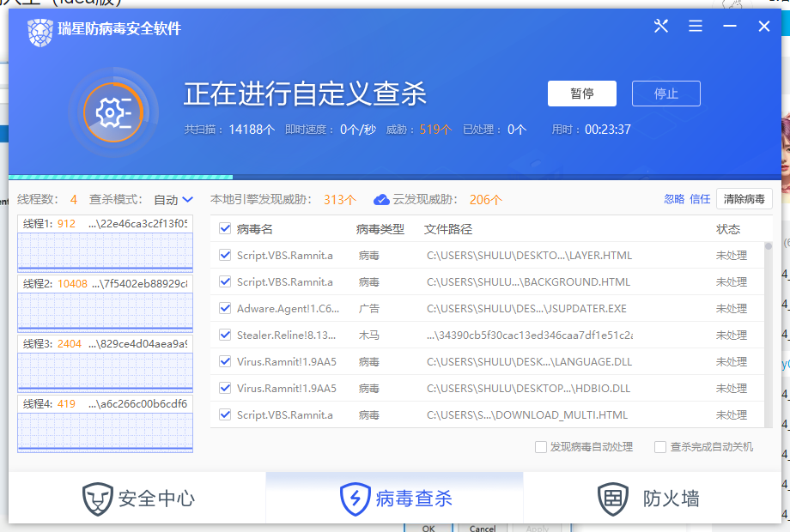Click the Rising lion logo icon
This screenshot has height=532, width=790.
point(40,31)
